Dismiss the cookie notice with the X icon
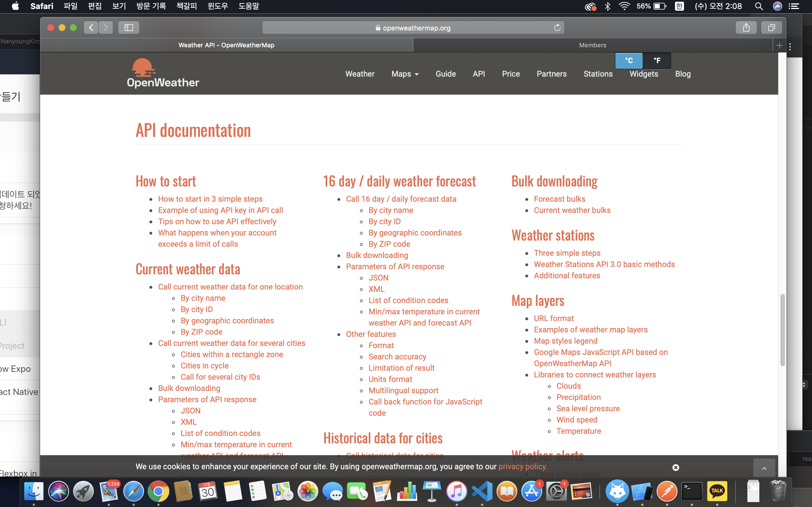This screenshot has width=812, height=507. tap(676, 468)
